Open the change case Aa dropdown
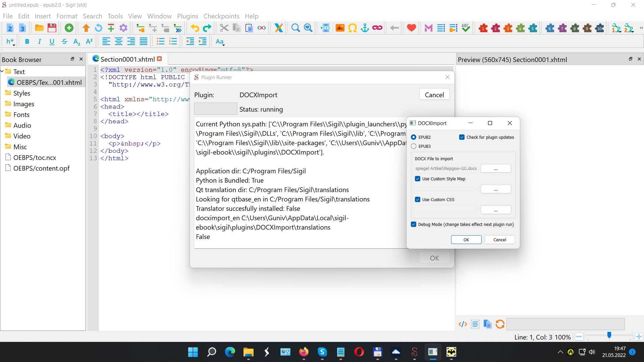 pyautogui.click(x=220, y=42)
